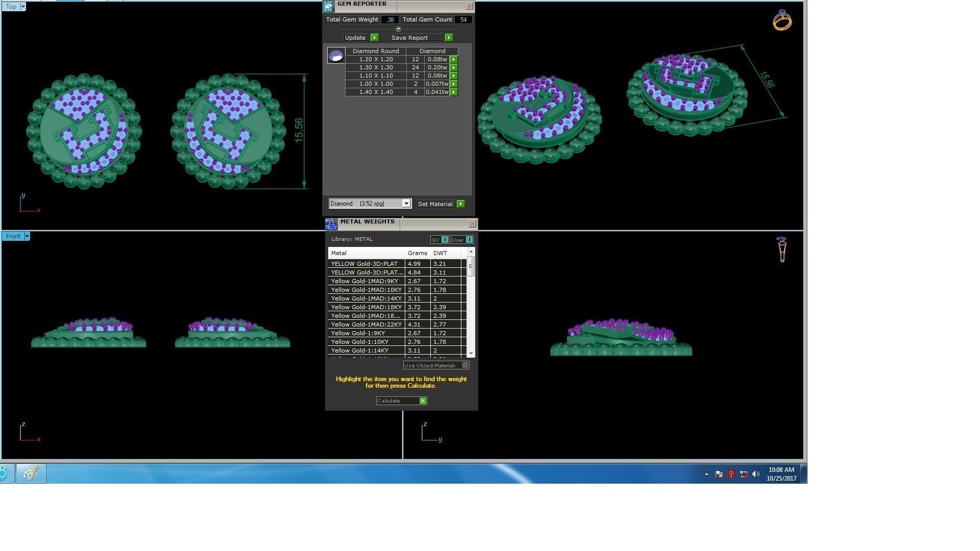
Task: Click the ring icon in Top viewport
Action: tap(782, 20)
